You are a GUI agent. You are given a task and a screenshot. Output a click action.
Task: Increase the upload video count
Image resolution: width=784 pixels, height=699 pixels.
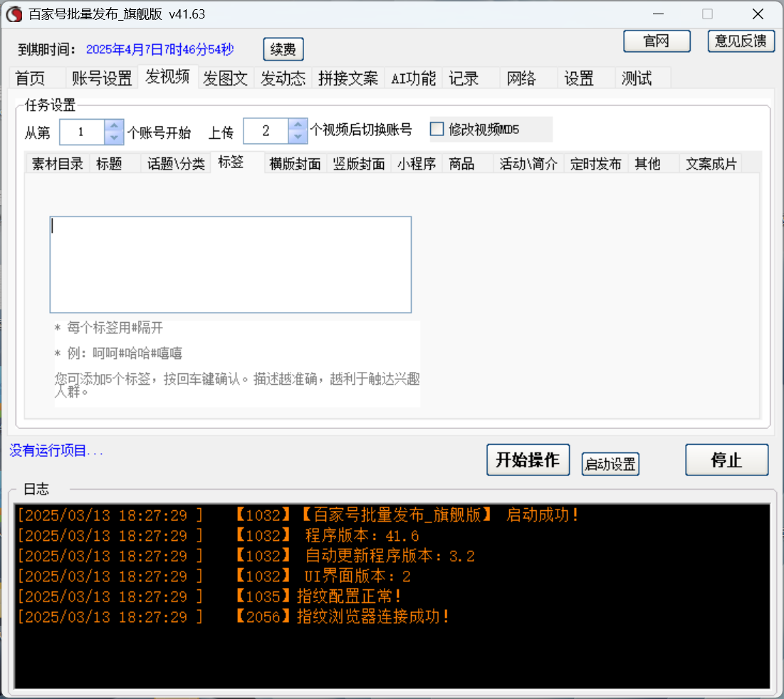coord(298,125)
